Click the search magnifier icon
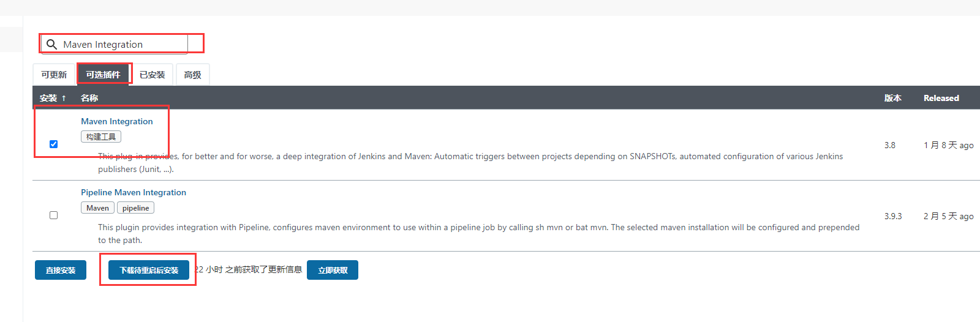This screenshot has height=322, width=980. point(52,45)
